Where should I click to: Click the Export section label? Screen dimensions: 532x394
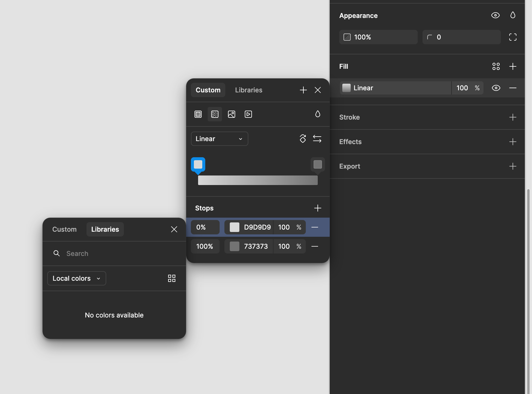pos(349,166)
